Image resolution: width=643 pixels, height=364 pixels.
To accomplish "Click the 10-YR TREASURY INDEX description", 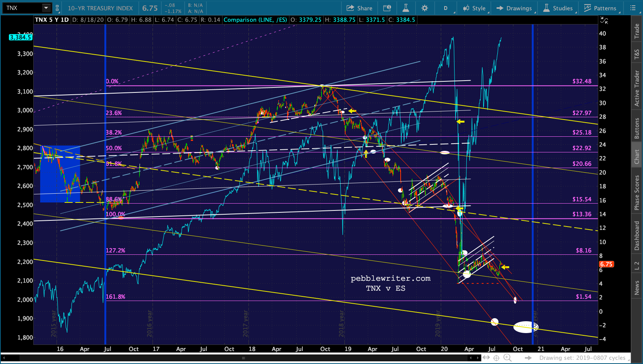I will pyautogui.click(x=100, y=8).
